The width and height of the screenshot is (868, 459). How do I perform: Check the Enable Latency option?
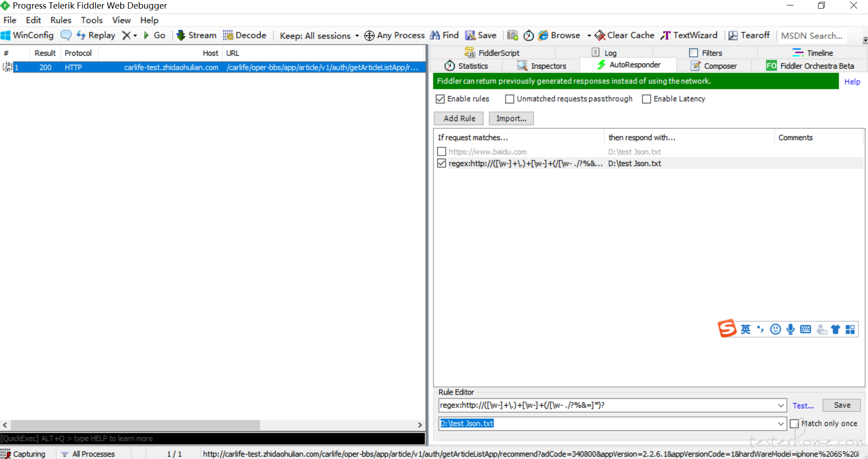646,99
